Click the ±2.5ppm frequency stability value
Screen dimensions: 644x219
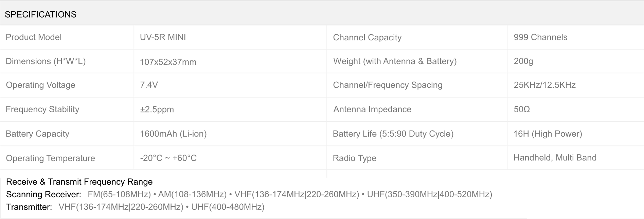tap(157, 109)
